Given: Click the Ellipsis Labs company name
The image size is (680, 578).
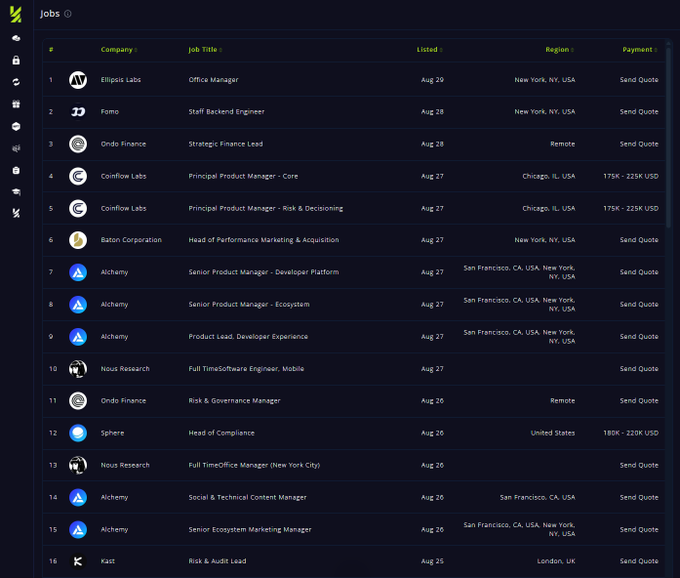Looking at the screenshot, I should click(121, 80).
